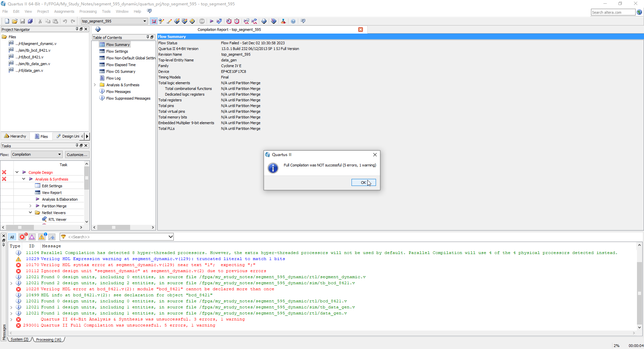Collapse the Compile Design task
Viewport: 644px width, 349px height.
coord(17,172)
